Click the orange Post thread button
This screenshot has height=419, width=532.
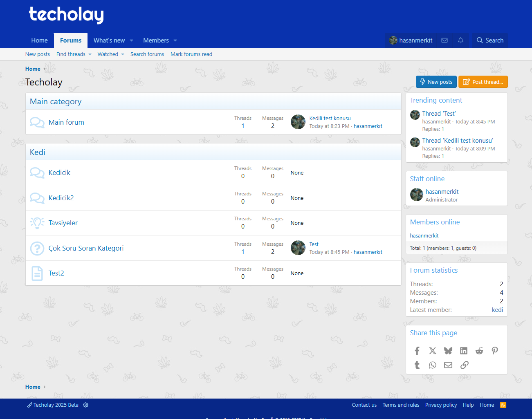point(483,82)
